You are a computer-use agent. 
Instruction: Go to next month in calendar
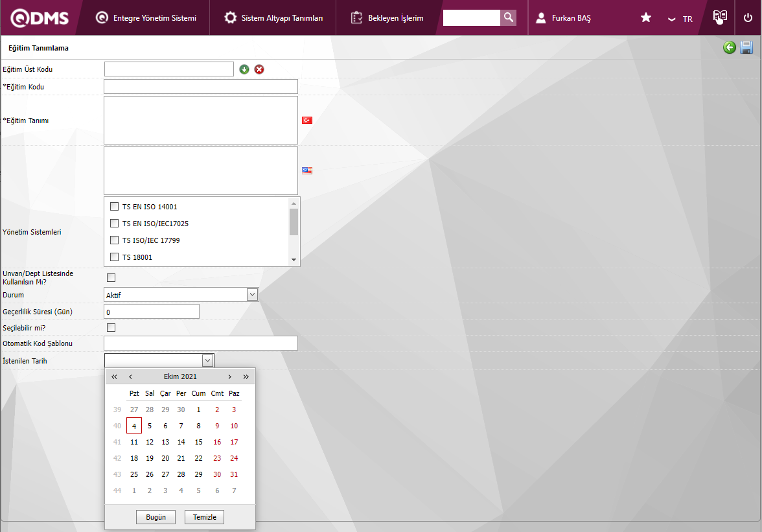pyautogui.click(x=230, y=376)
